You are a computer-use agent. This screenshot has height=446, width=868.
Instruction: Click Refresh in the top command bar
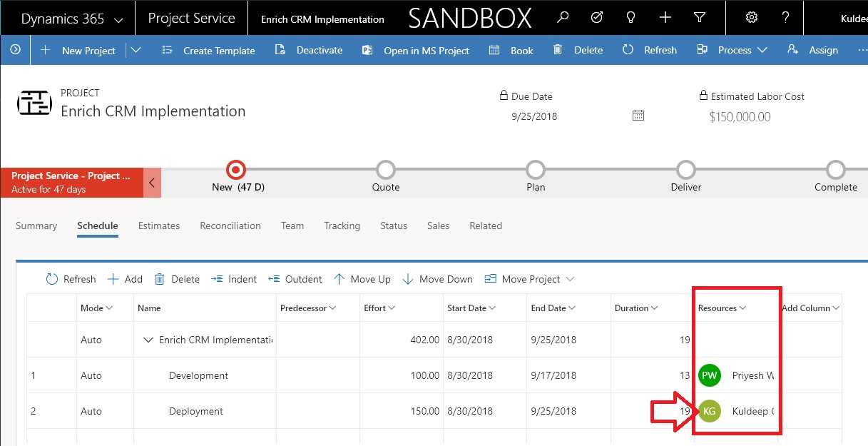pos(649,50)
